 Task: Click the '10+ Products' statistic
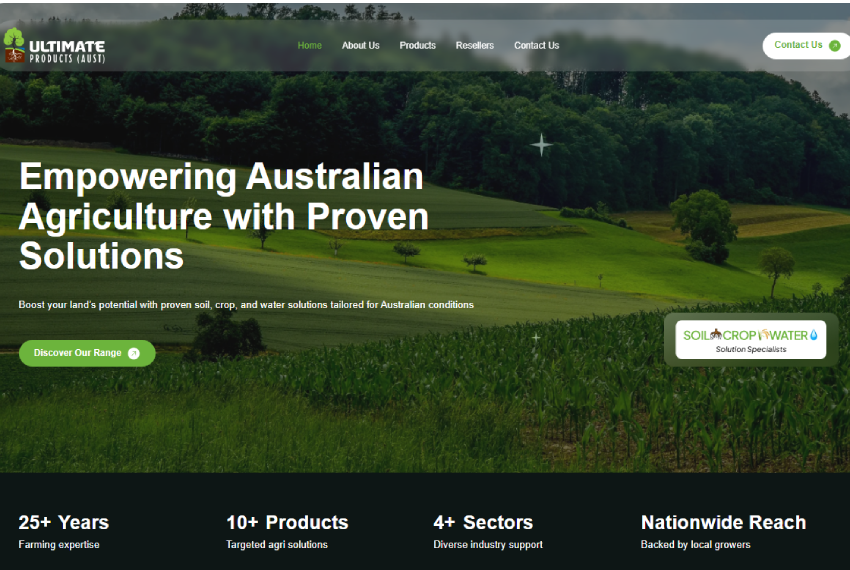287,522
